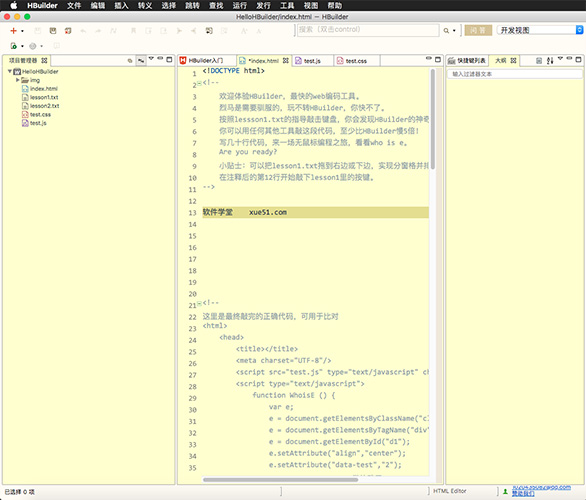Minimize the project manager panel
The image size is (586, 500).
coord(160,58)
